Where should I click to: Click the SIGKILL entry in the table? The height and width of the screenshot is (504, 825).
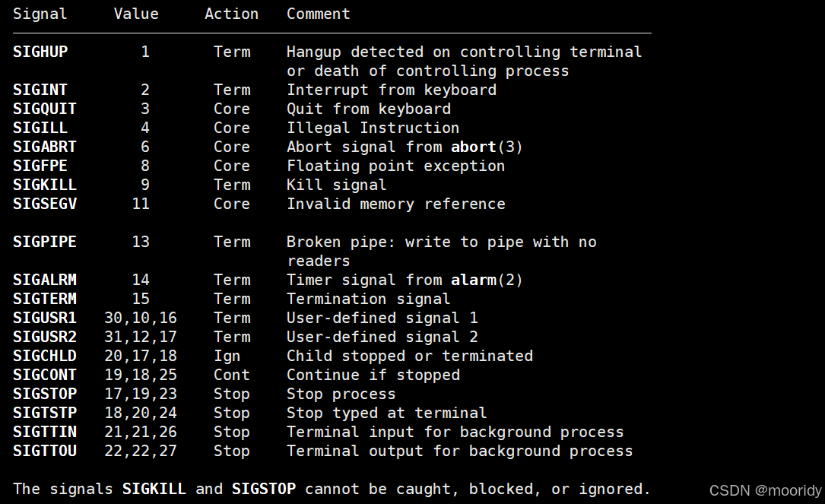point(45,185)
